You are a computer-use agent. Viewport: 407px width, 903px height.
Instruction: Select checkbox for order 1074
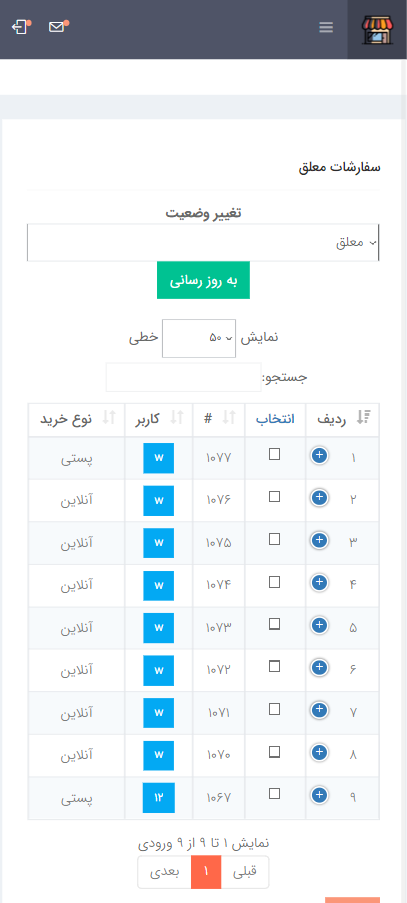click(x=275, y=582)
